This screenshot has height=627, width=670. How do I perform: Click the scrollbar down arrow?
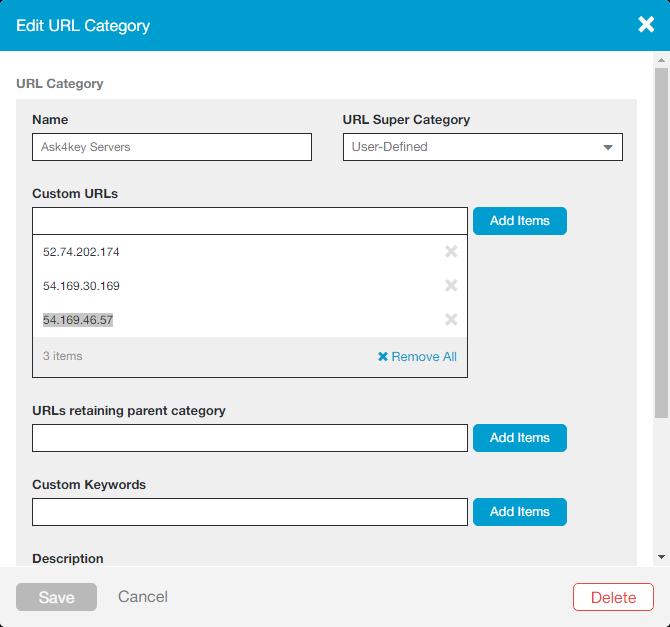pyautogui.click(x=661, y=557)
